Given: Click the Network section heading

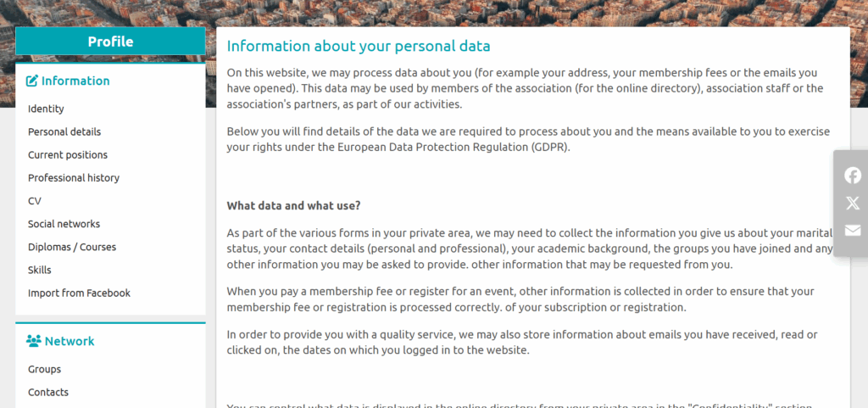Looking at the screenshot, I should coord(70,341).
